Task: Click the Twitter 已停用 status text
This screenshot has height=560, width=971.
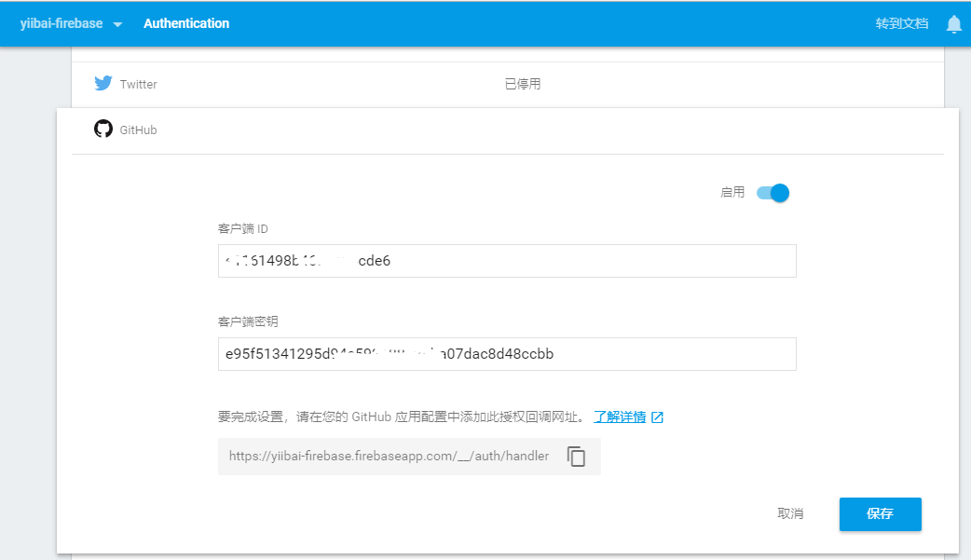Action: [x=523, y=85]
